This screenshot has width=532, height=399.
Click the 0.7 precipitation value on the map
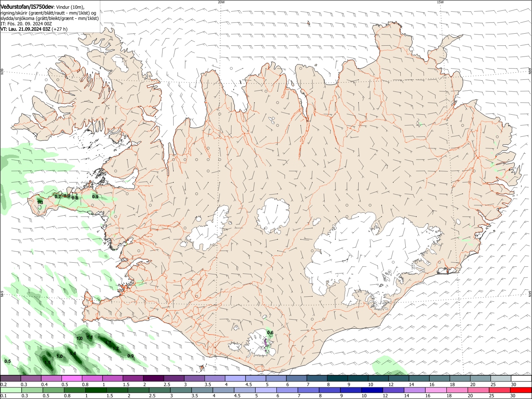click(x=58, y=197)
